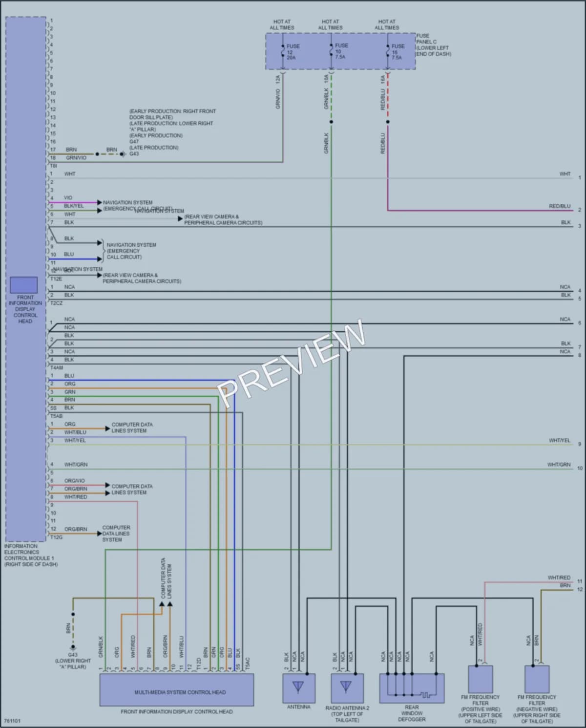Click the BLK/YEL wire label
This screenshot has width=586, height=728.
(74, 206)
